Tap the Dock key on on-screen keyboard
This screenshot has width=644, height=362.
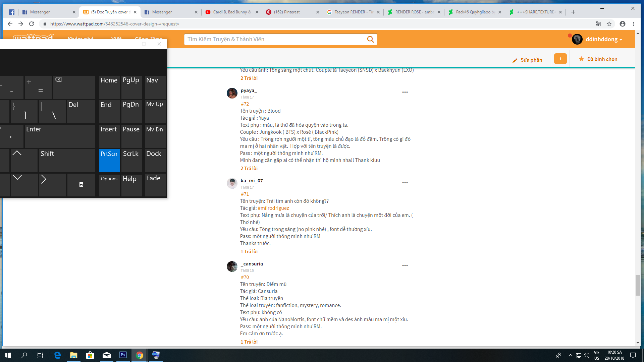coord(155,160)
